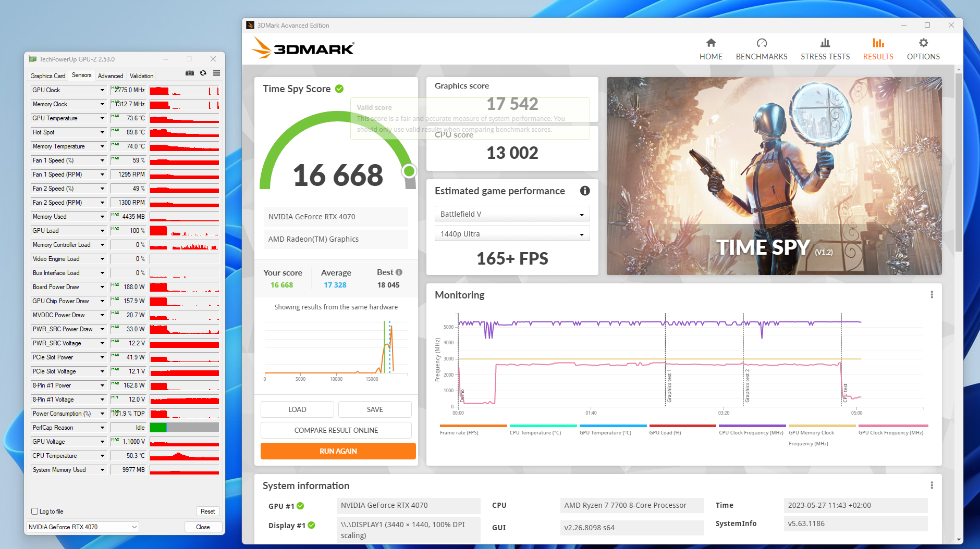Open the System information options menu
This screenshot has height=549, width=980.
point(932,485)
